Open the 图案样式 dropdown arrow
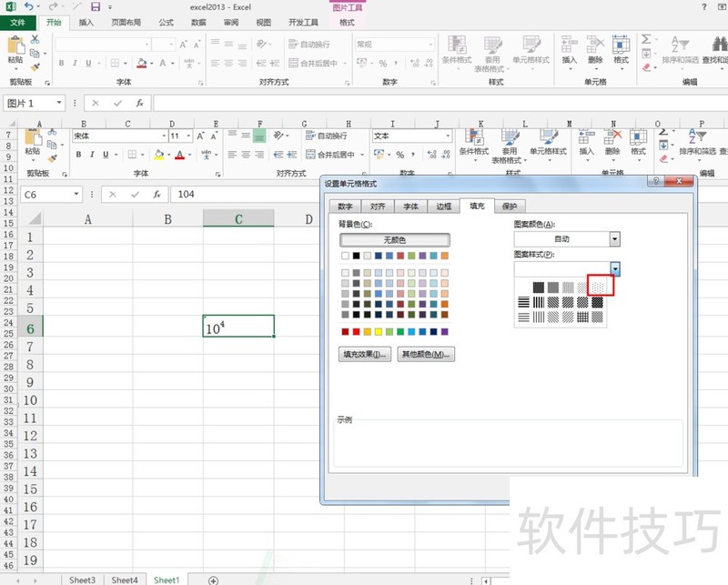This screenshot has height=585, width=728. coord(615,268)
